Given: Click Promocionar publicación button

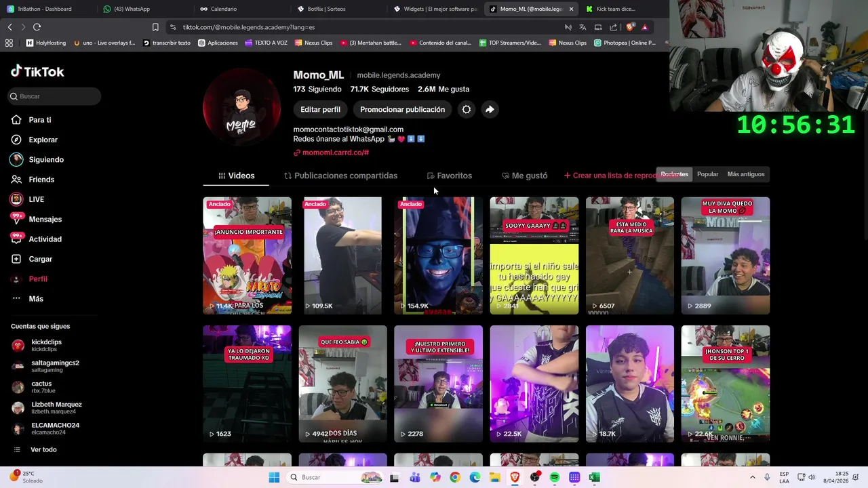Looking at the screenshot, I should (402, 109).
